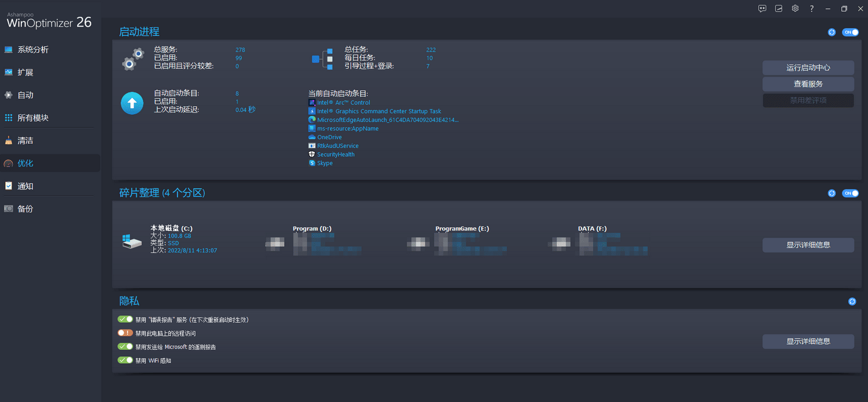Screen dimensions: 868x402
Task: Show details for 隐私 via 显示详细信息
Action: [808, 341]
